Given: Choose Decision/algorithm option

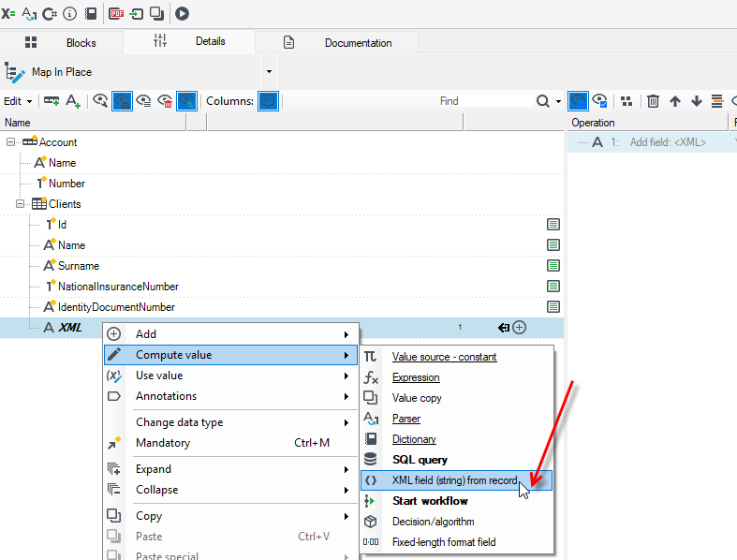Looking at the screenshot, I should click(456, 522).
